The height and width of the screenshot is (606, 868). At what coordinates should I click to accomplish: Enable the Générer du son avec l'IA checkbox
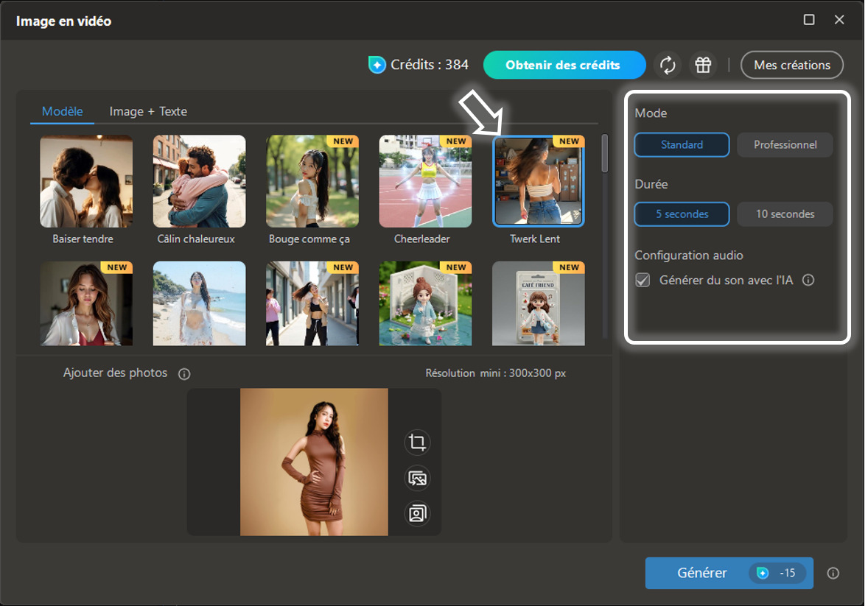click(x=643, y=280)
